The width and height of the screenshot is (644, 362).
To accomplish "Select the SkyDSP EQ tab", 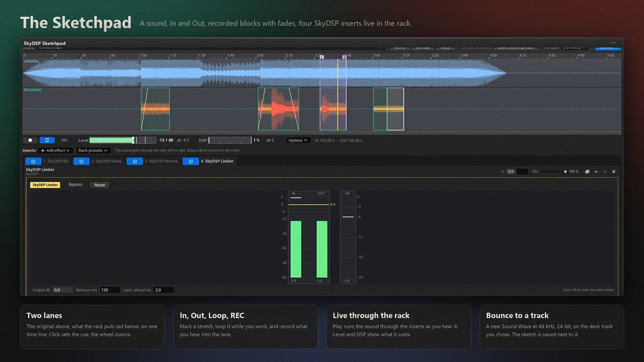I will 56,161.
